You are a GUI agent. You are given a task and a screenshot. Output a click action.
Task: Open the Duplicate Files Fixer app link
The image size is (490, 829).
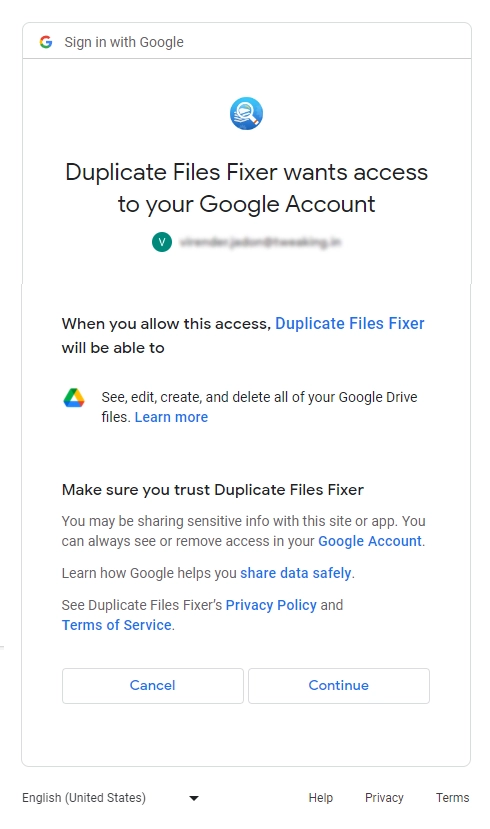[349, 324]
